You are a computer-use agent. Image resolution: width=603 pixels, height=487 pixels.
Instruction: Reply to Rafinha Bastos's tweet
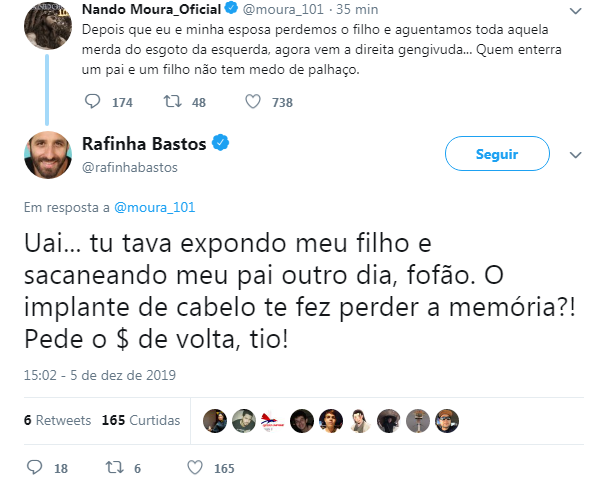tap(35, 467)
